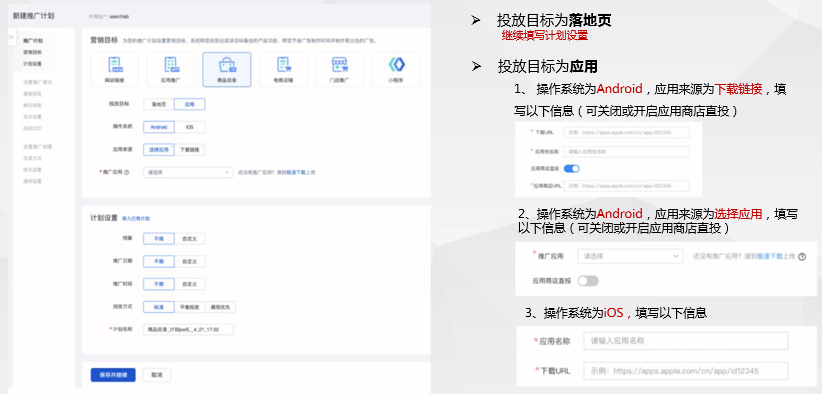Click the 保存并继续 button
This screenshot has width=822, height=394.
(113, 375)
